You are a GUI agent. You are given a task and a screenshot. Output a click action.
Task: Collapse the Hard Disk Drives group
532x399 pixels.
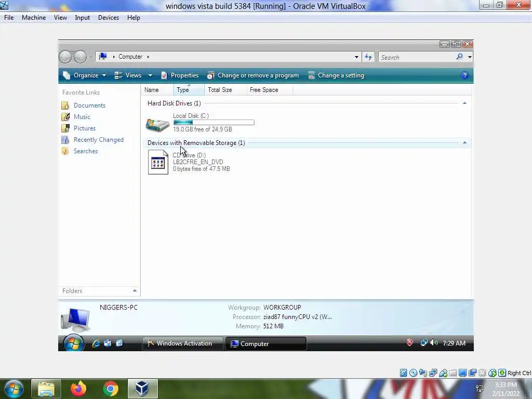tap(464, 103)
